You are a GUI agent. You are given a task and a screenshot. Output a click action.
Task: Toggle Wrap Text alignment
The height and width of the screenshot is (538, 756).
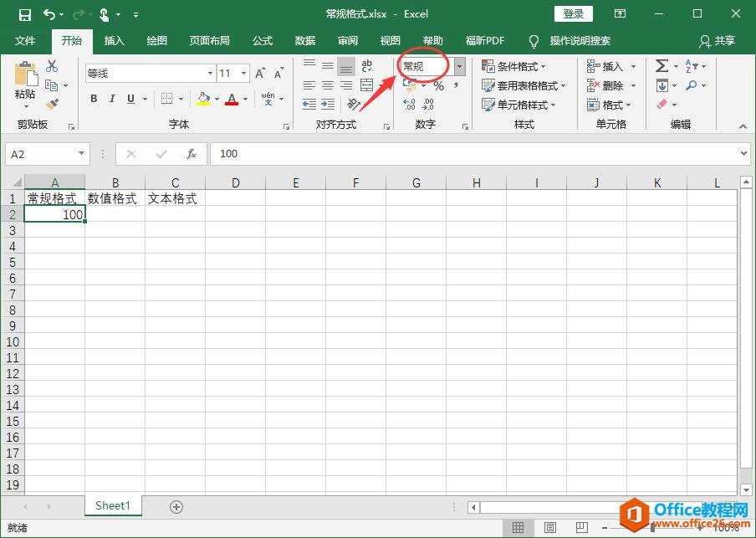tap(366, 65)
